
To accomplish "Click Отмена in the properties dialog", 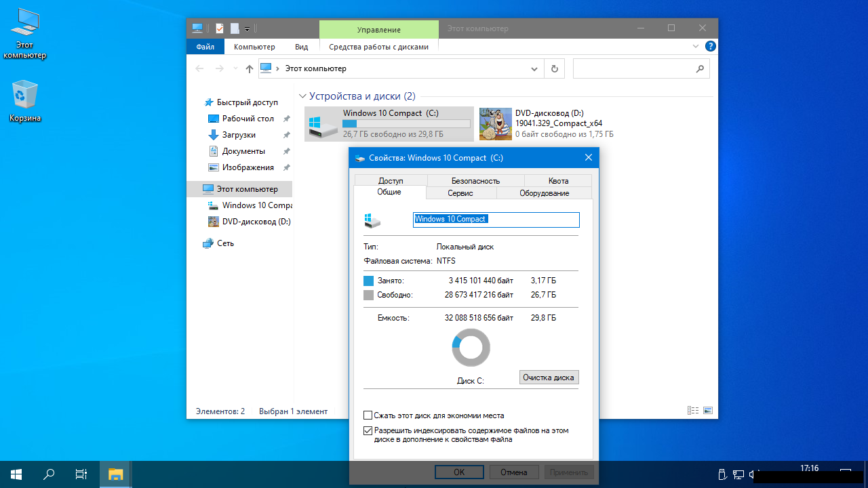I will 513,472.
